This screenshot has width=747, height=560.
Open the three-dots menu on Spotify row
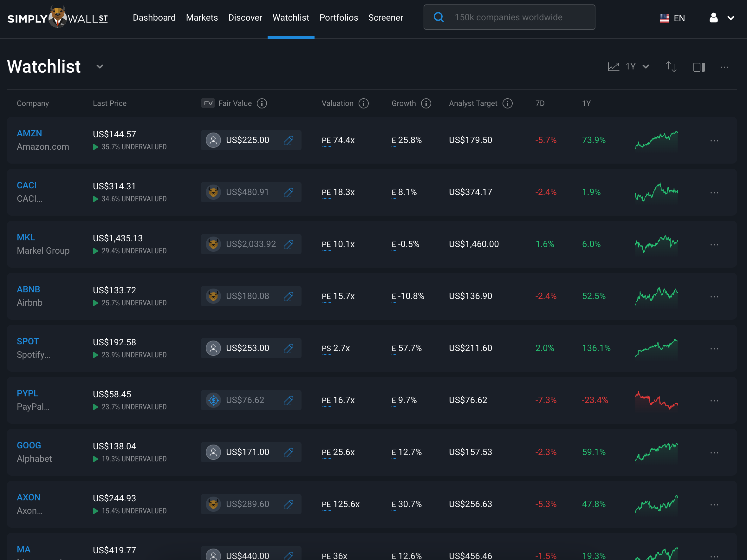click(714, 348)
